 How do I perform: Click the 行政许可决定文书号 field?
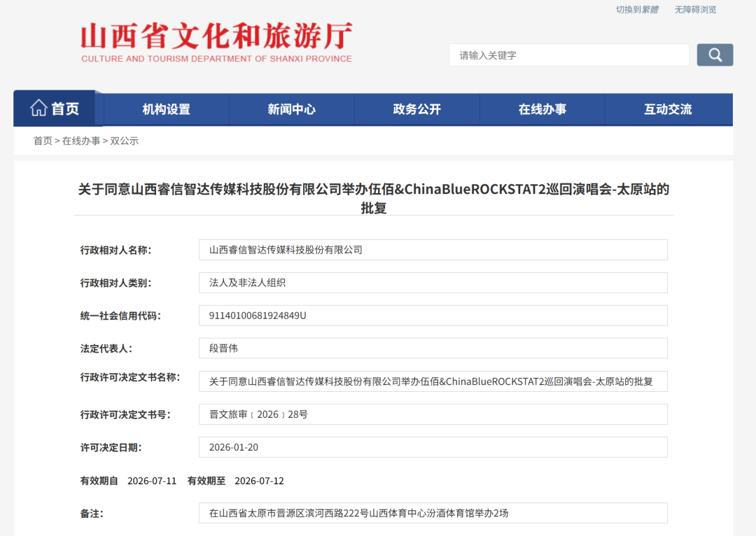[433, 414]
